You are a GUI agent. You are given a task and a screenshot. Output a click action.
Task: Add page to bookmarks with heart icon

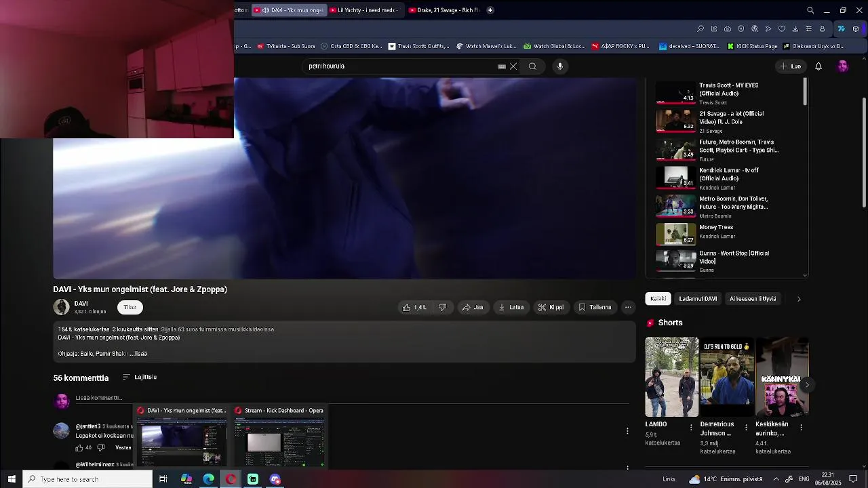pos(782,28)
